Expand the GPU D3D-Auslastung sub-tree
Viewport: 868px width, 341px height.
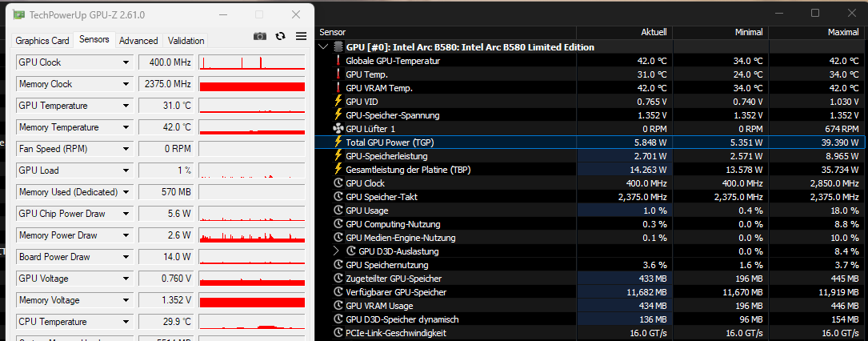tap(336, 251)
